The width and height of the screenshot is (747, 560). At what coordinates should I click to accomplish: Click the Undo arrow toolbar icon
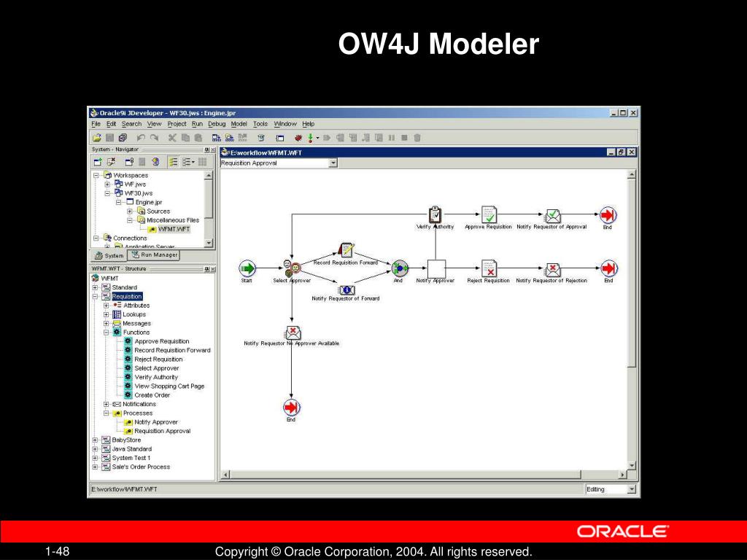pos(141,138)
